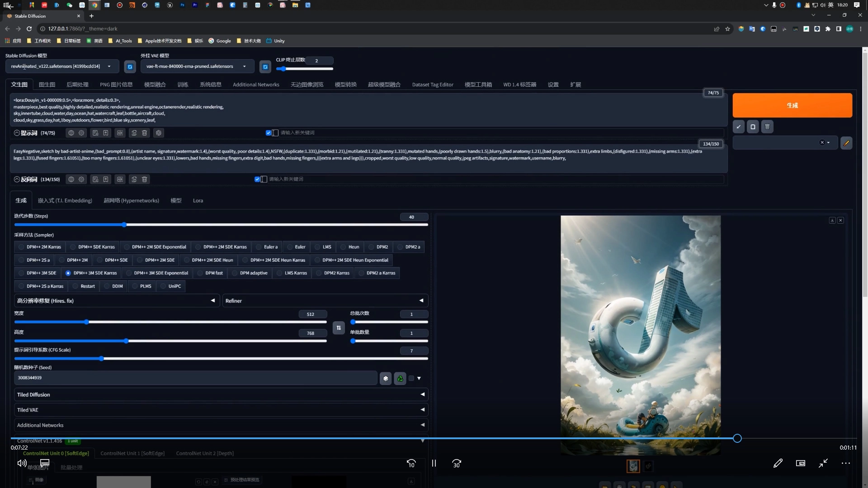The width and height of the screenshot is (868, 488).
Task: Switch to the Lora tab
Action: point(198,201)
